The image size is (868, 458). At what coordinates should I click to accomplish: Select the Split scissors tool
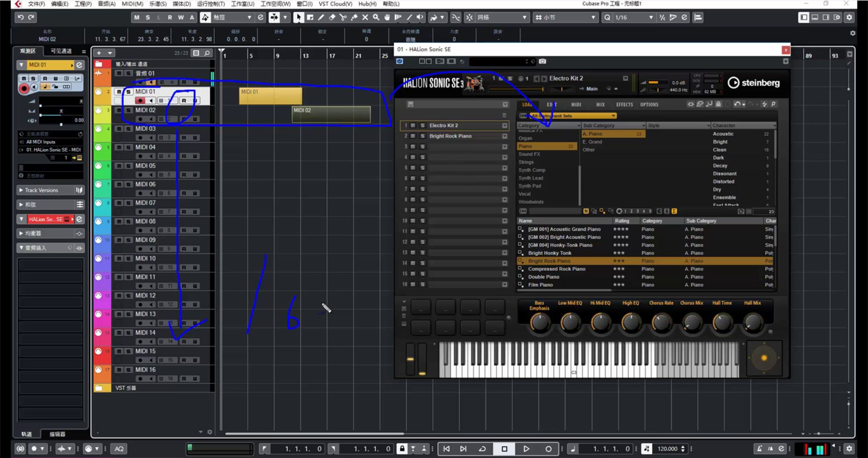pyautogui.click(x=343, y=17)
